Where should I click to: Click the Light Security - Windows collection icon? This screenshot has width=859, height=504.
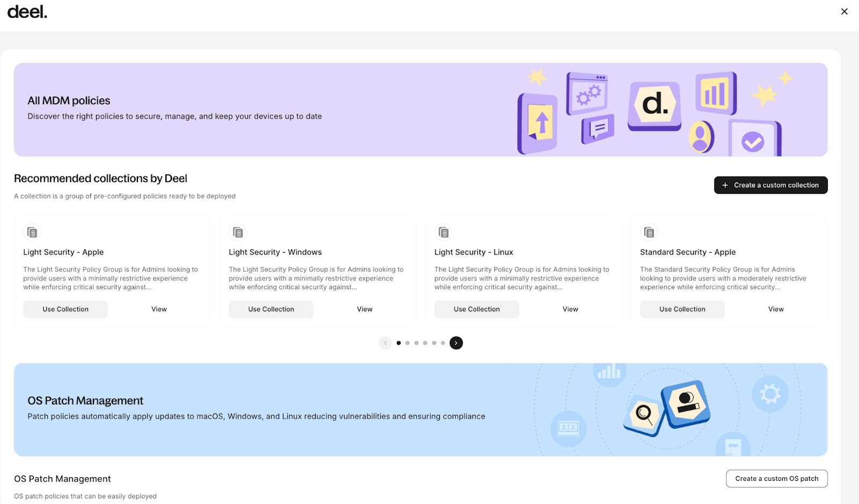(x=238, y=232)
